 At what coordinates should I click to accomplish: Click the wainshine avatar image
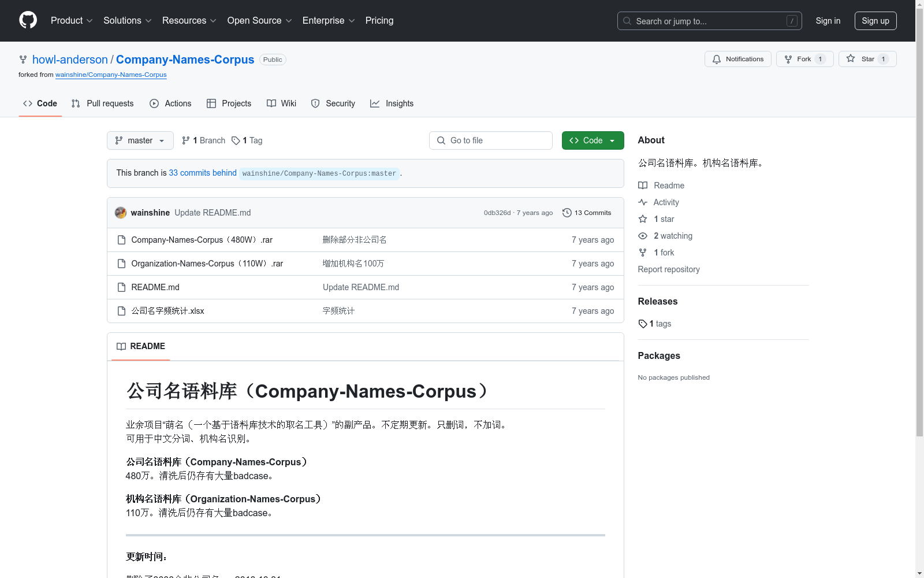pyautogui.click(x=121, y=213)
